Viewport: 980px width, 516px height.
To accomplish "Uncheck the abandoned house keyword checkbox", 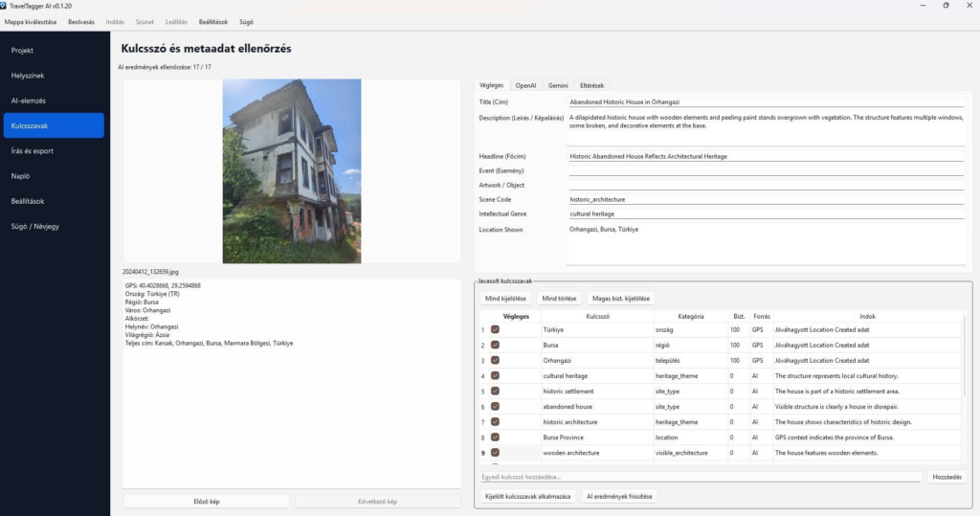I will point(495,407).
